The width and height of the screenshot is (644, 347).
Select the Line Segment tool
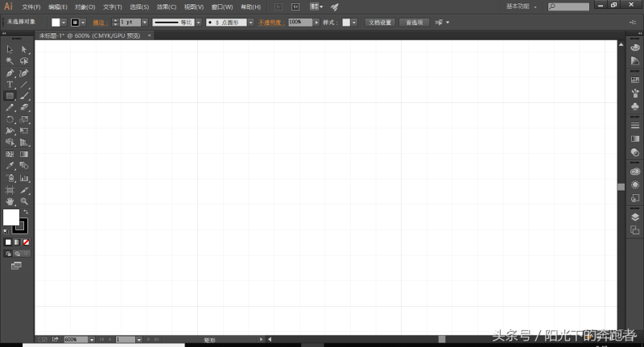(x=24, y=85)
